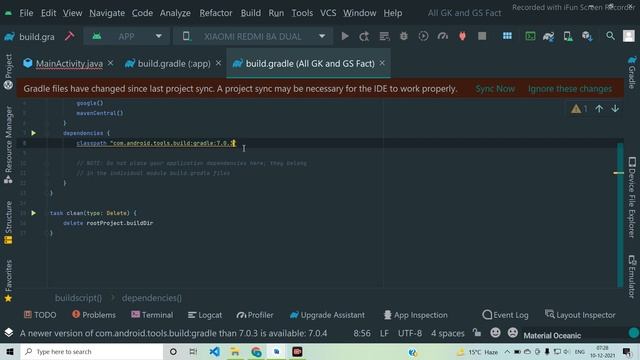Open the Gradle tool window sidebar
Image resolution: width=640 pixels, height=360 pixels.
(x=632, y=72)
